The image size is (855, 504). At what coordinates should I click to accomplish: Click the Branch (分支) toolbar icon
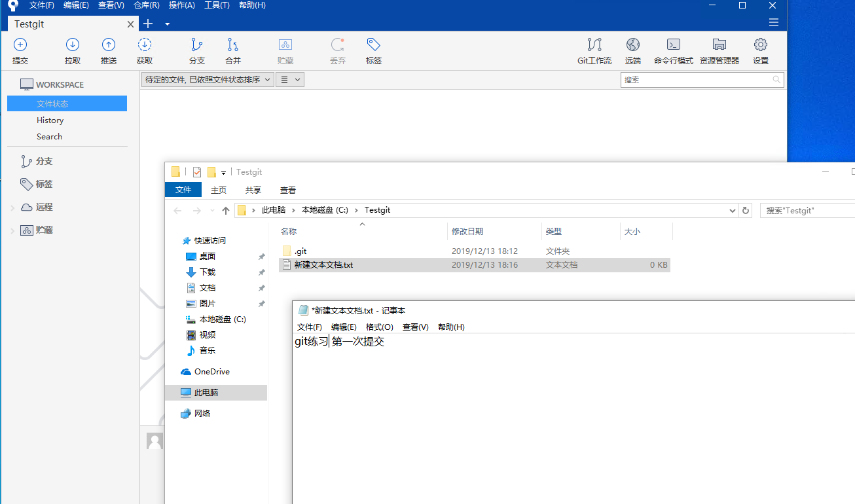[197, 45]
